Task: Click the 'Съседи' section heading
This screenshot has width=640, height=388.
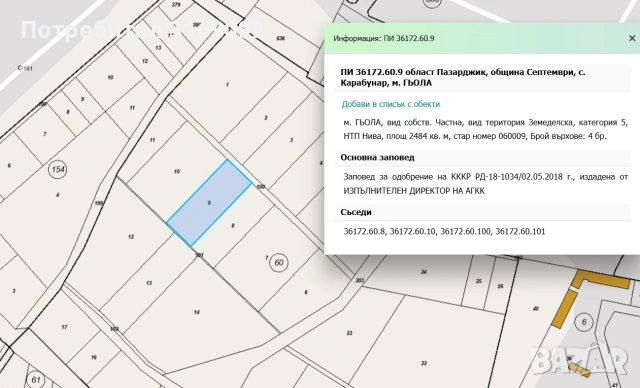Action: [x=356, y=212]
